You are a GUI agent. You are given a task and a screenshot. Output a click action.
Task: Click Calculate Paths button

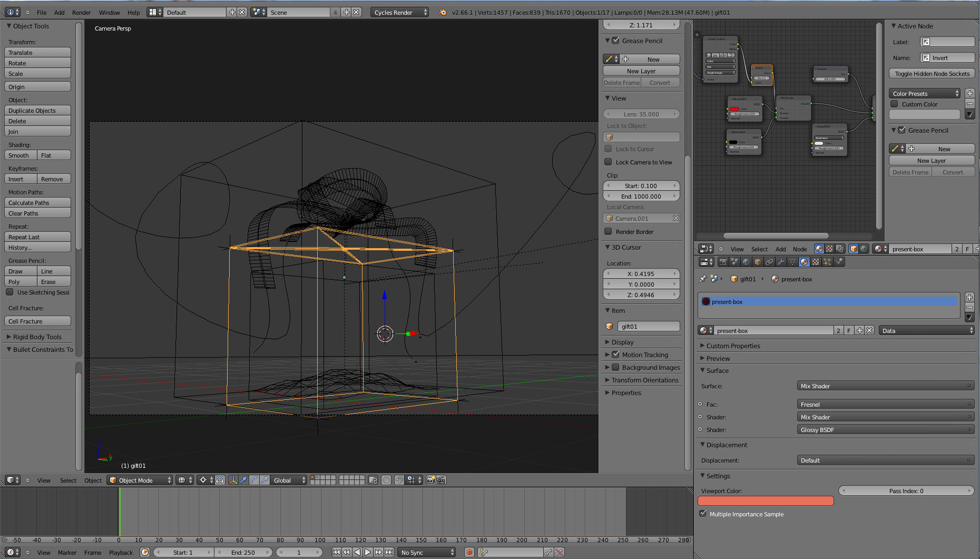[37, 202]
